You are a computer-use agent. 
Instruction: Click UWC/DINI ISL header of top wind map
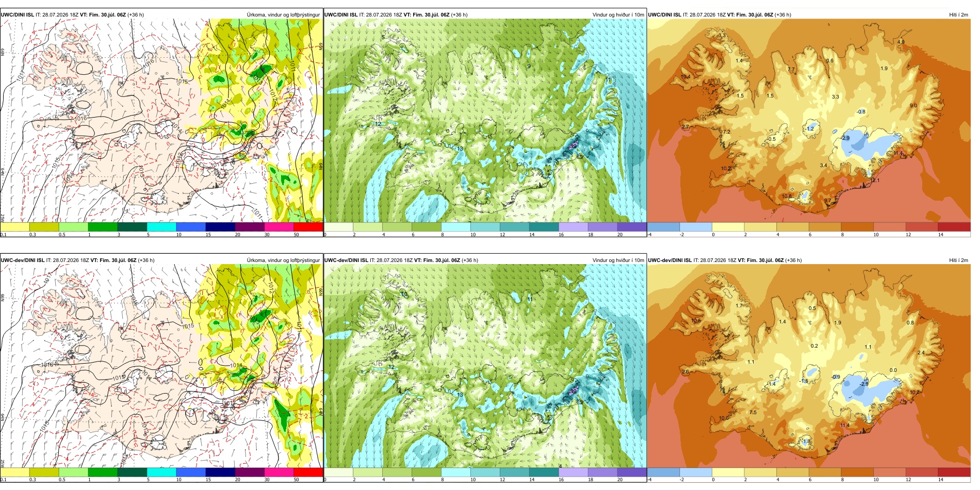pos(341,15)
